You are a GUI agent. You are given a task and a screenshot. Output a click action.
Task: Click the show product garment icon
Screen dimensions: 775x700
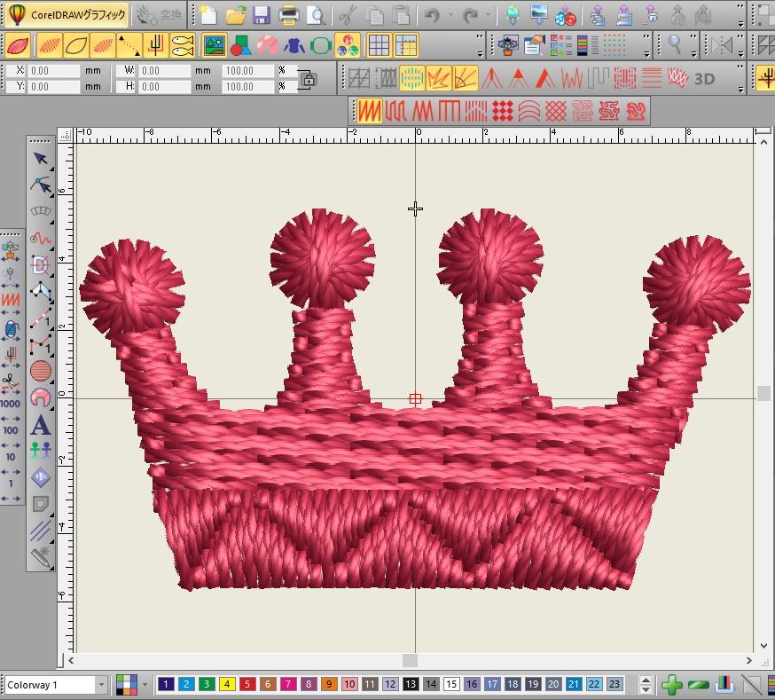[x=294, y=45]
